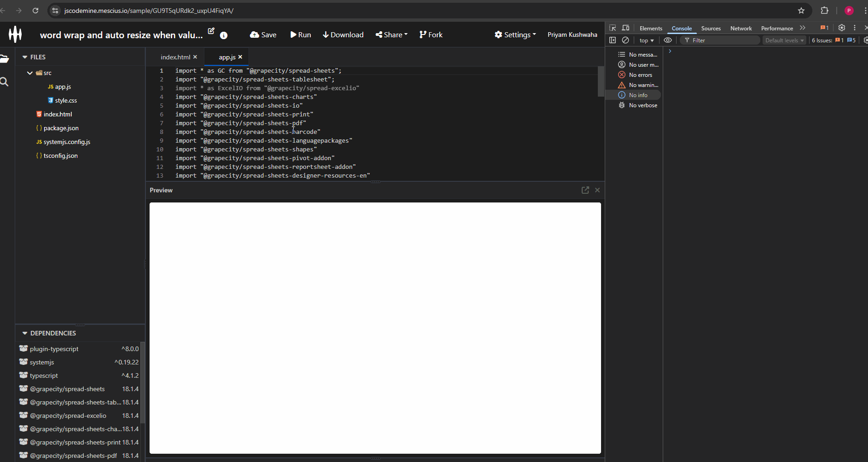
Task: View site information icon in address bar
Action: pyautogui.click(x=55, y=11)
